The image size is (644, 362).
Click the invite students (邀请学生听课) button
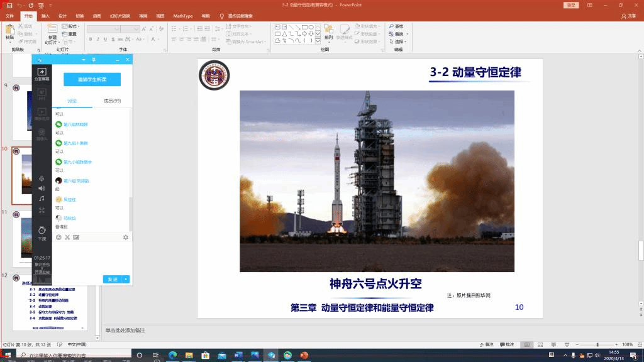[92, 79]
